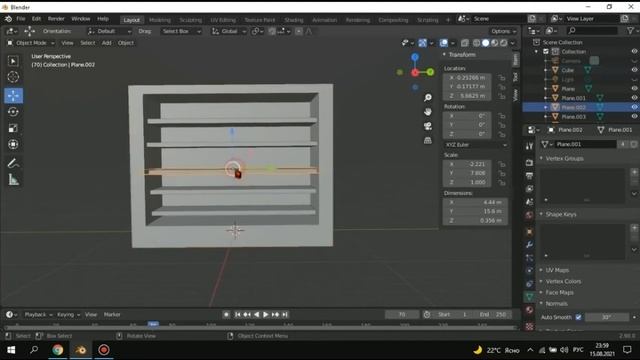This screenshot has width=640, height=360.
Task: Activate the Transform tool
Action: click(x=13, y=144)
